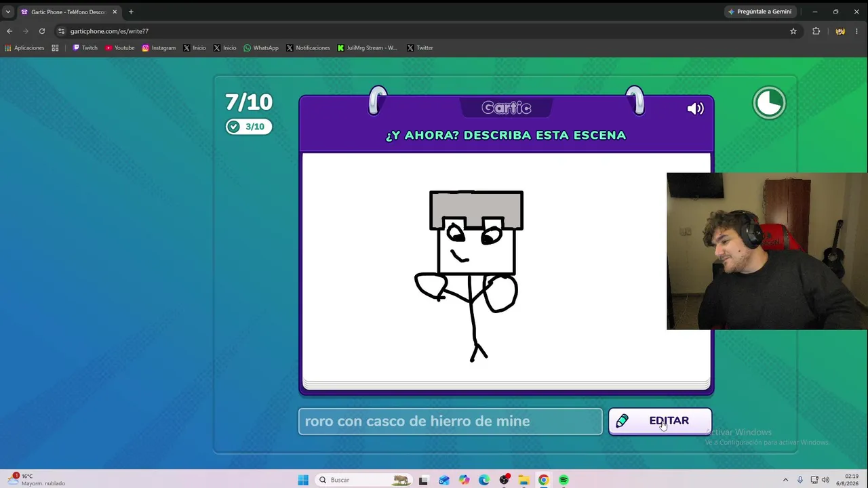This screenshot has height=488, width=868.
Task: Bookmark this page with the star
Action: point(793,31)
